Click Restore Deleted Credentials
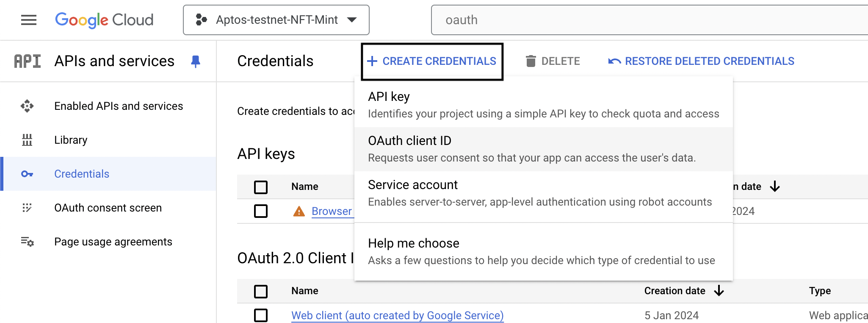868x323 pixels. point(701,61)
